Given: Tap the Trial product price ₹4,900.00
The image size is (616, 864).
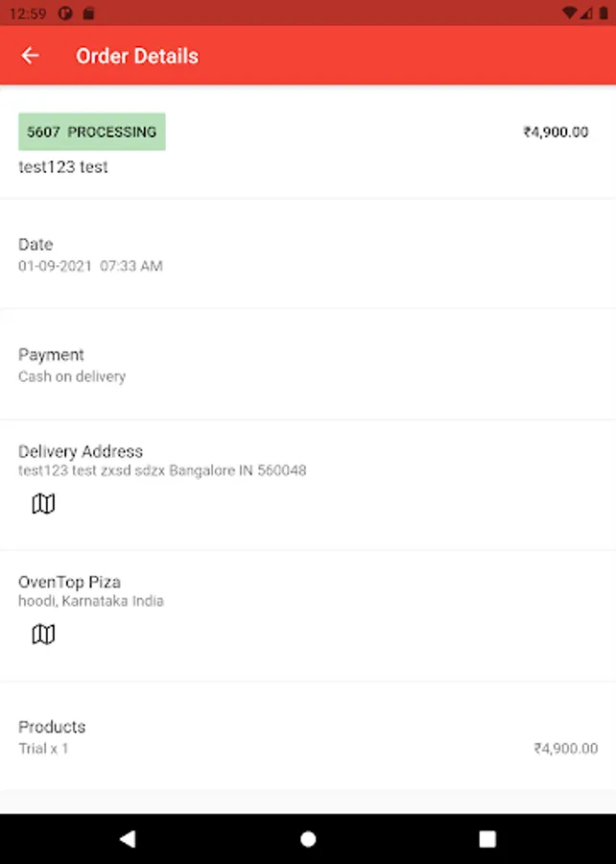Looking at the screenshot, I should pos(566,749).
